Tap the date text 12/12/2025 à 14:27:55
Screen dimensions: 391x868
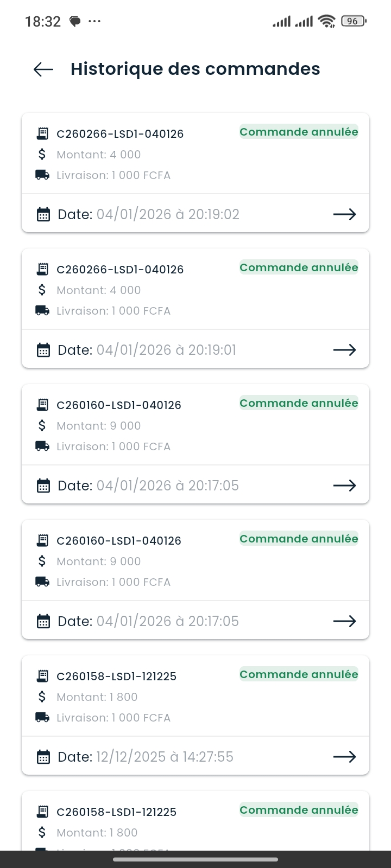[x=165, y=757]
